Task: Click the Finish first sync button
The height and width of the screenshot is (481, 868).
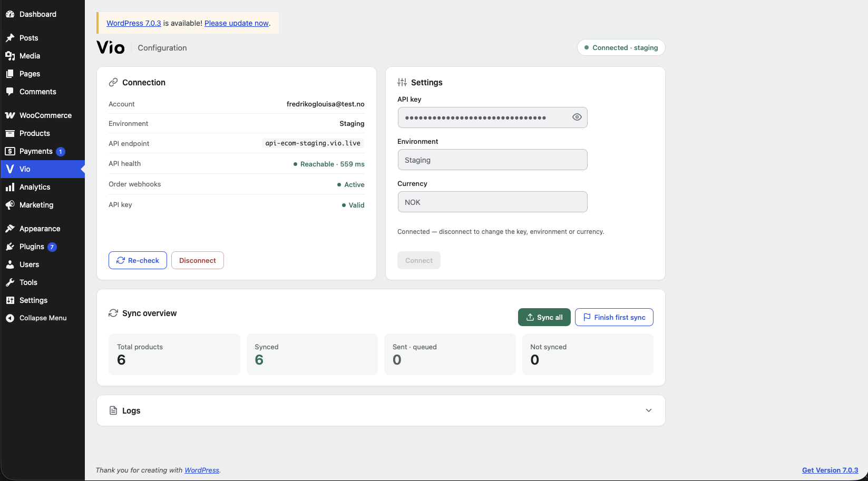Action: [614, 317]
